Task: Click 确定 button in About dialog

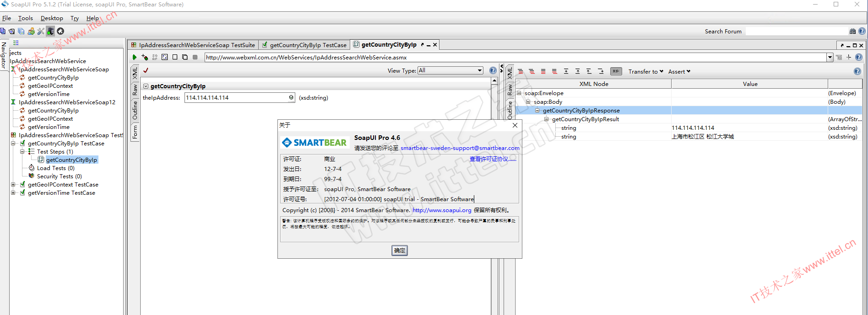Action: 400,250
